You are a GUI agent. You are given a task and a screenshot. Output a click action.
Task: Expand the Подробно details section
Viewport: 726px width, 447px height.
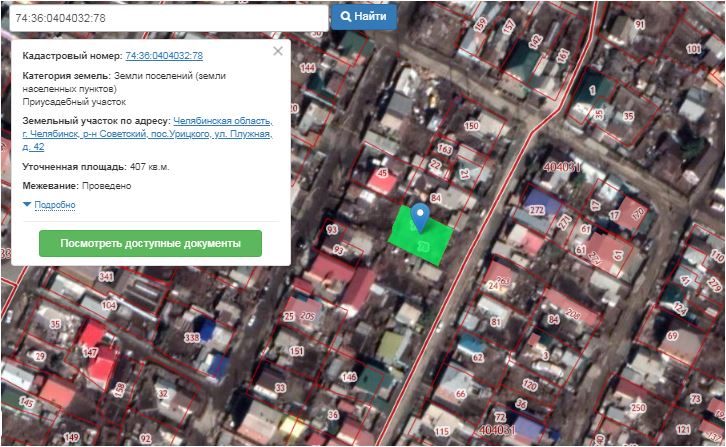[54, 205]
